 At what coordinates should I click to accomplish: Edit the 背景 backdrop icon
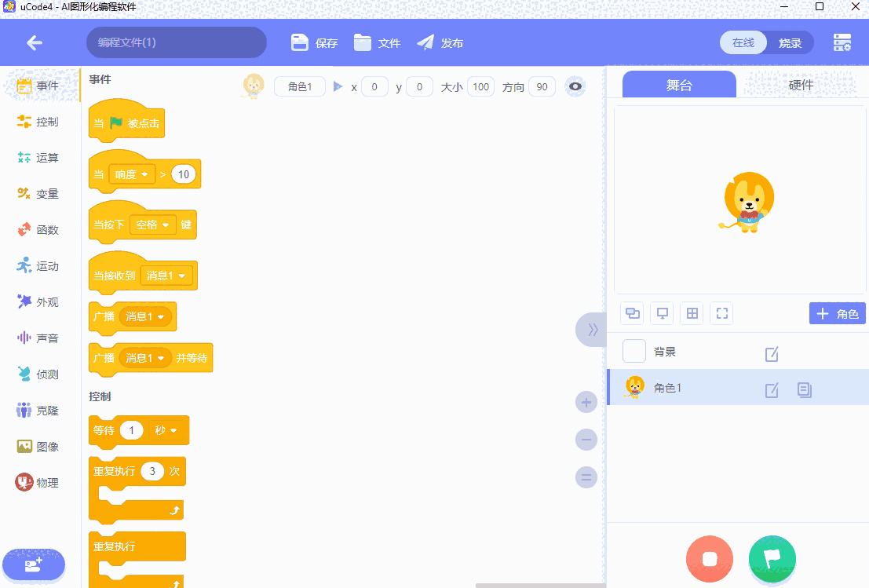[772, 354]
